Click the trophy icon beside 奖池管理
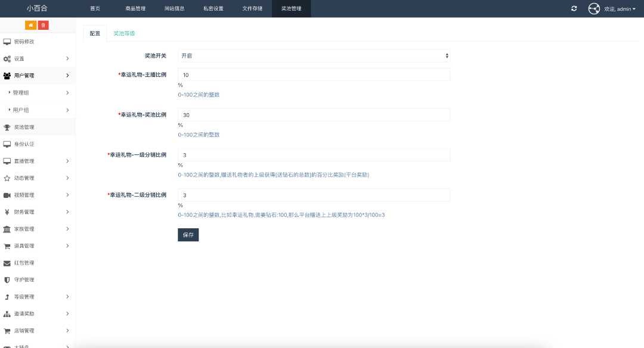644x348 pixels. 7,127
